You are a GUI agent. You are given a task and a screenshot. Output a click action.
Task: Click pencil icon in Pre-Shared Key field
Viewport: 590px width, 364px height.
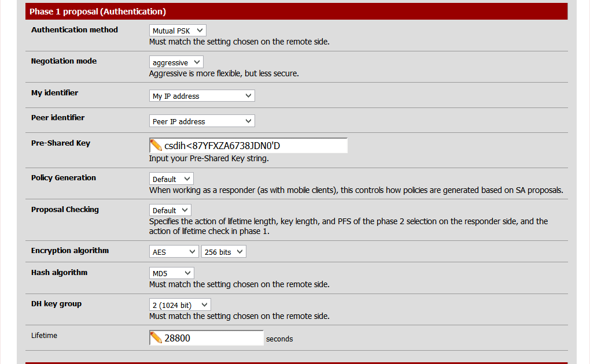(x=156, y=145)
